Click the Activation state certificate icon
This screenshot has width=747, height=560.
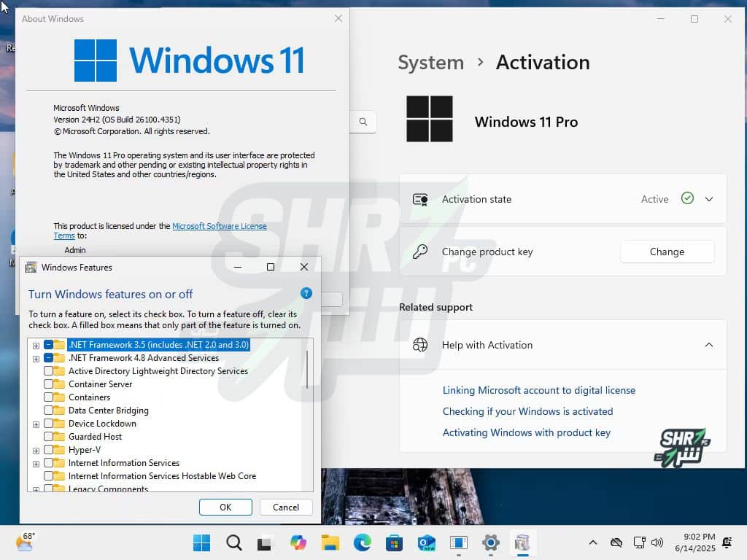pyautogui.click(x=420, y=199)
